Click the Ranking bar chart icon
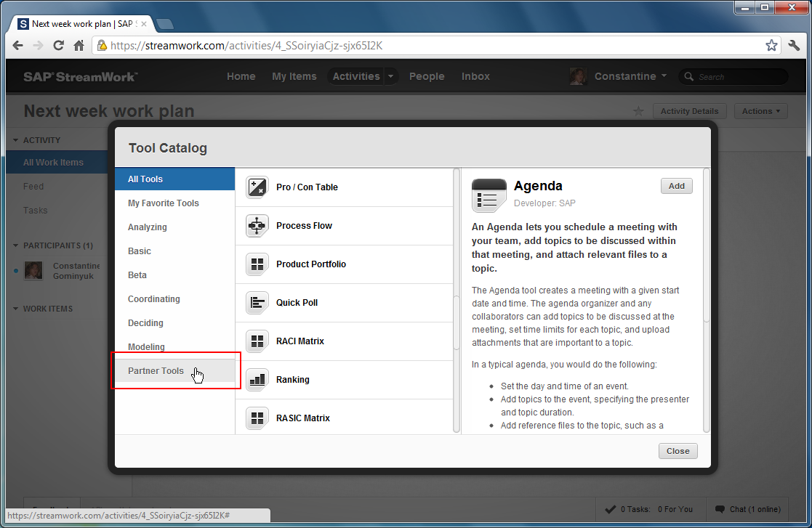Screen dimensions: 812x528 tap(257, 380)
